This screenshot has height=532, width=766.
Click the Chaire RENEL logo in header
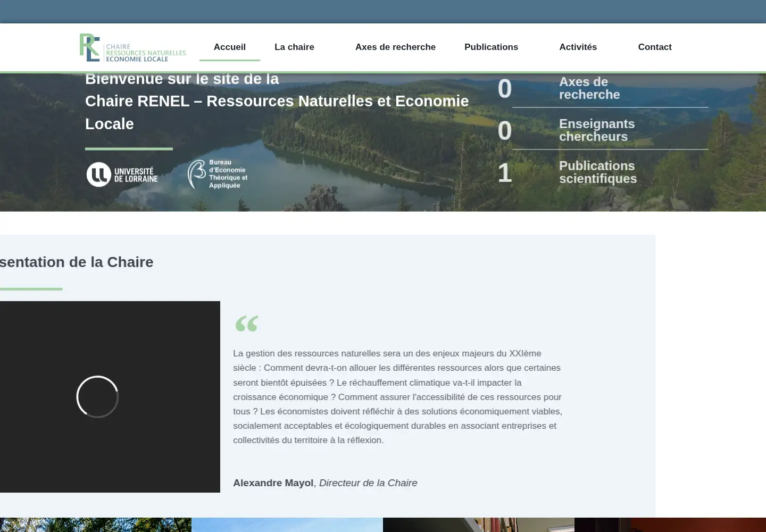coord(133,47)
